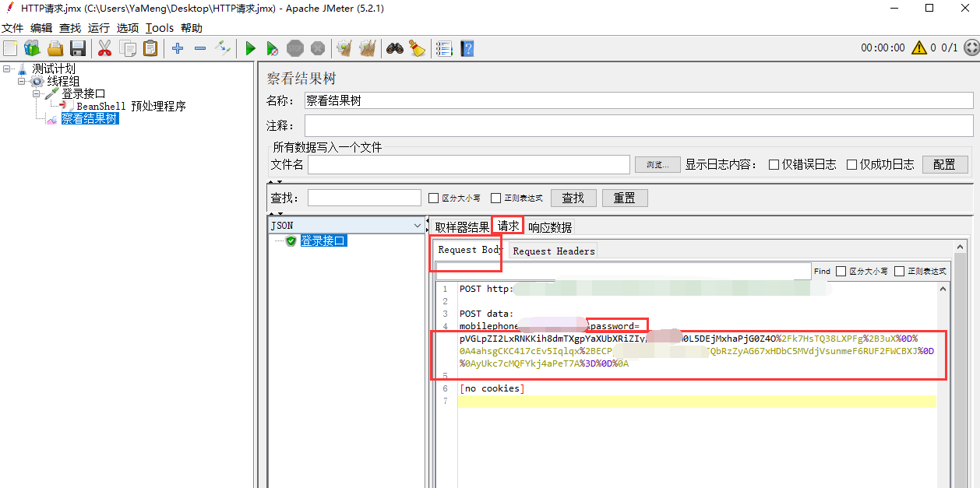
Task: Click the Copy icon in toolbar
Action: 128,48
